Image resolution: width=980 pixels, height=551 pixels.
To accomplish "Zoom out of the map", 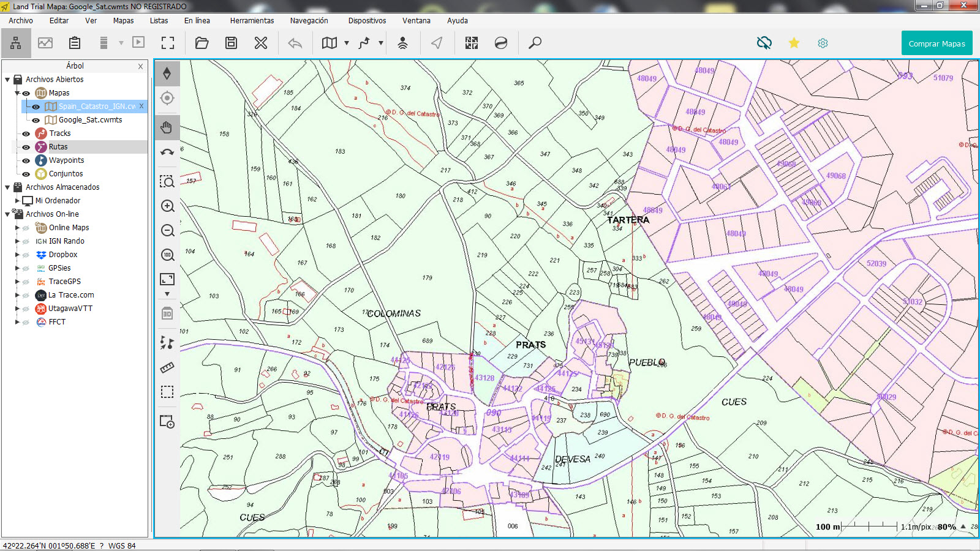I will point(167,231).
